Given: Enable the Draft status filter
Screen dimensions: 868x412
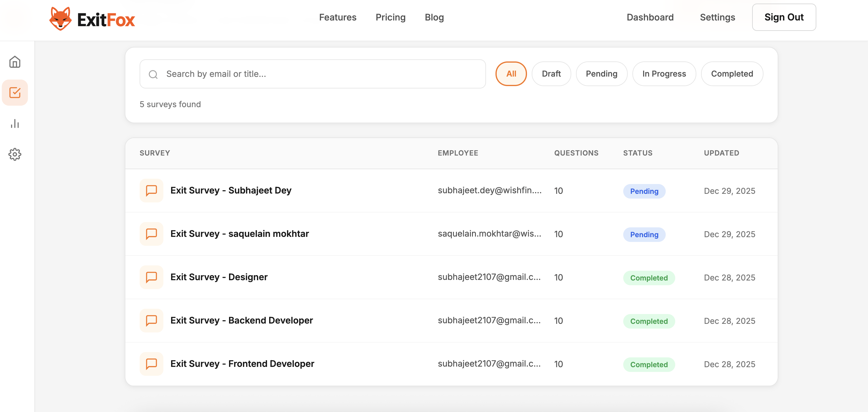Looking at the screenshot, I should [x=551, y=73].
